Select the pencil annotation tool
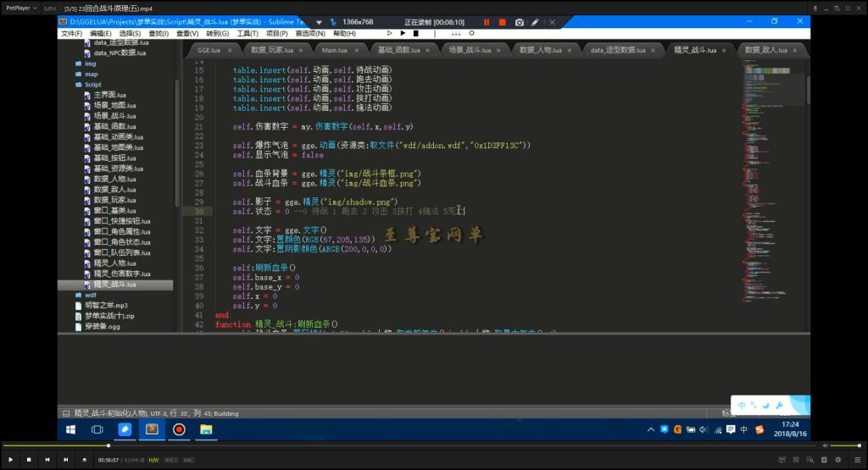This screenshot has height=470, width=868. tap(535, 22)
